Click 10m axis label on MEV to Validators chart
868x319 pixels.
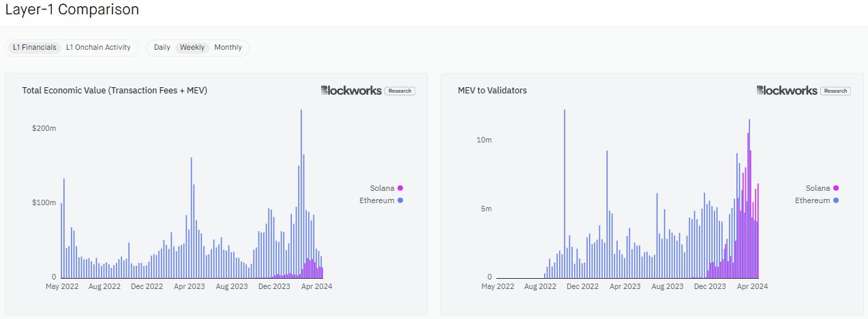click(483, 140)
